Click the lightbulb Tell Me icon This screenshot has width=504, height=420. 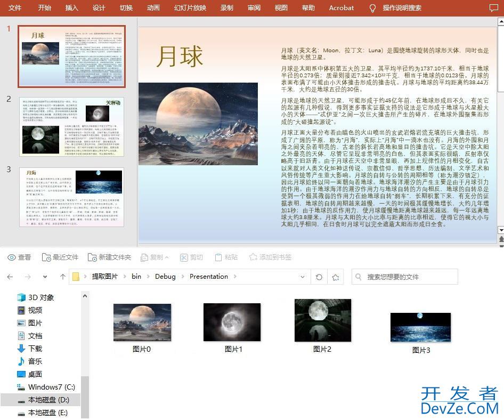tap(373, 8)
